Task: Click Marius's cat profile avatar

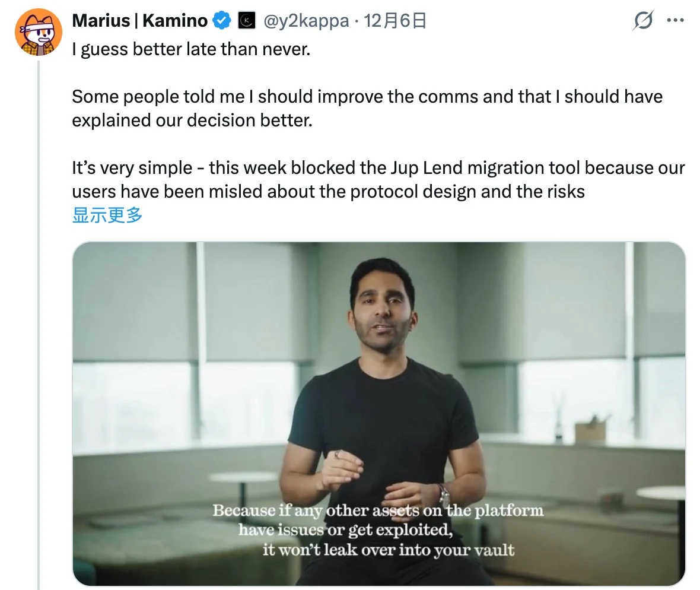Action: (37, 32)
